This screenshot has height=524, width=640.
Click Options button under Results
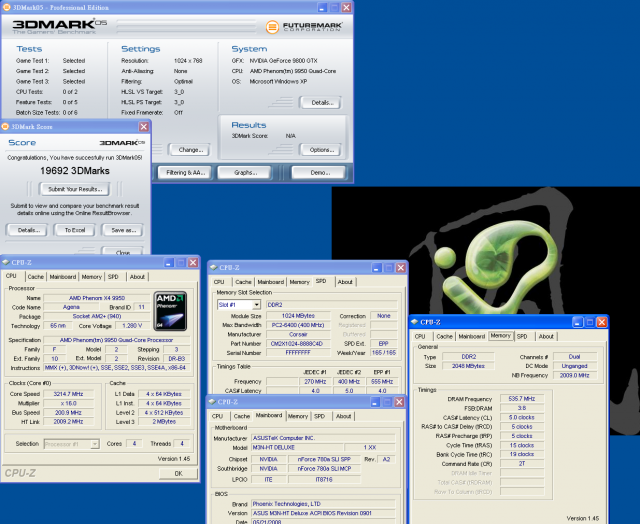click(x=320, y=150)
